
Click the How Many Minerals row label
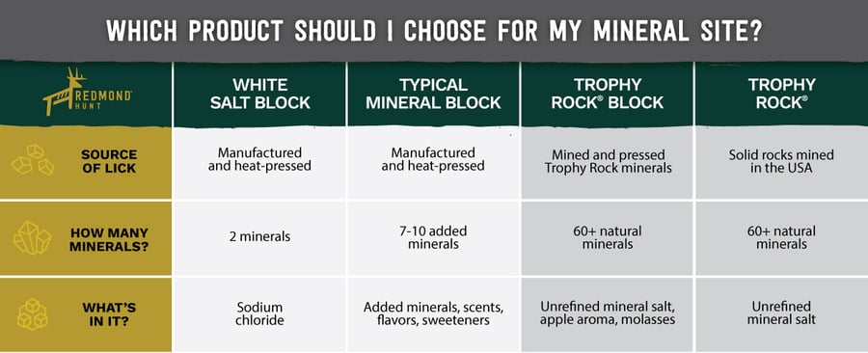coord(109,239)
